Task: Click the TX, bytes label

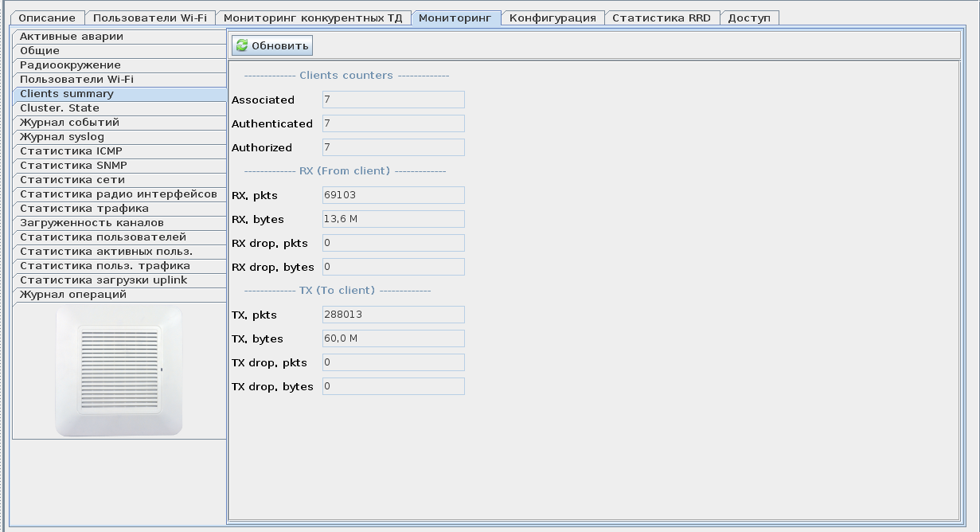Action: [257, 339]
